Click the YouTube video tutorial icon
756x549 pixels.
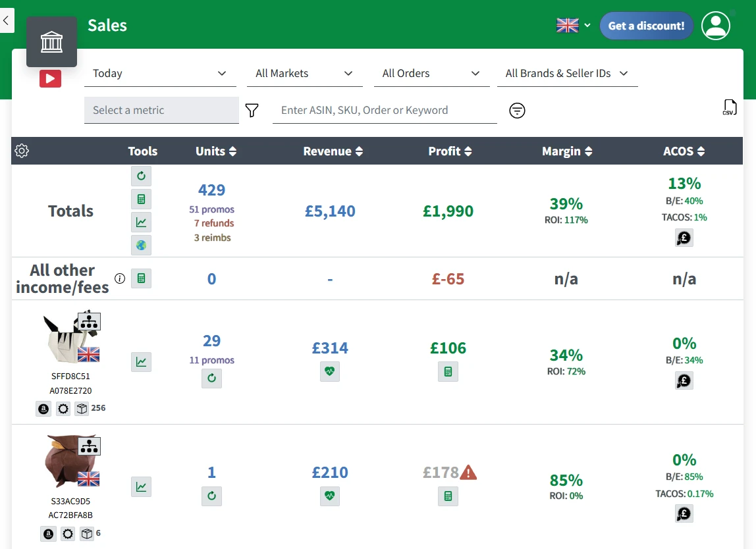tap(50, 78)
